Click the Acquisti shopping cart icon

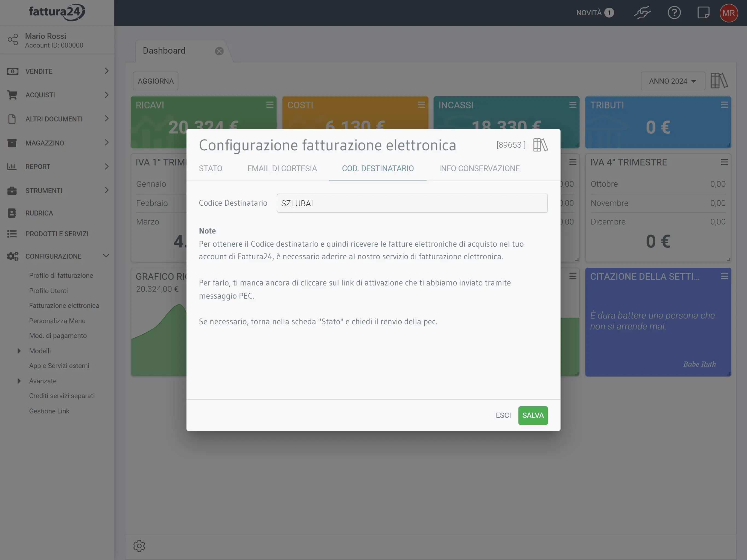(12, 95)
